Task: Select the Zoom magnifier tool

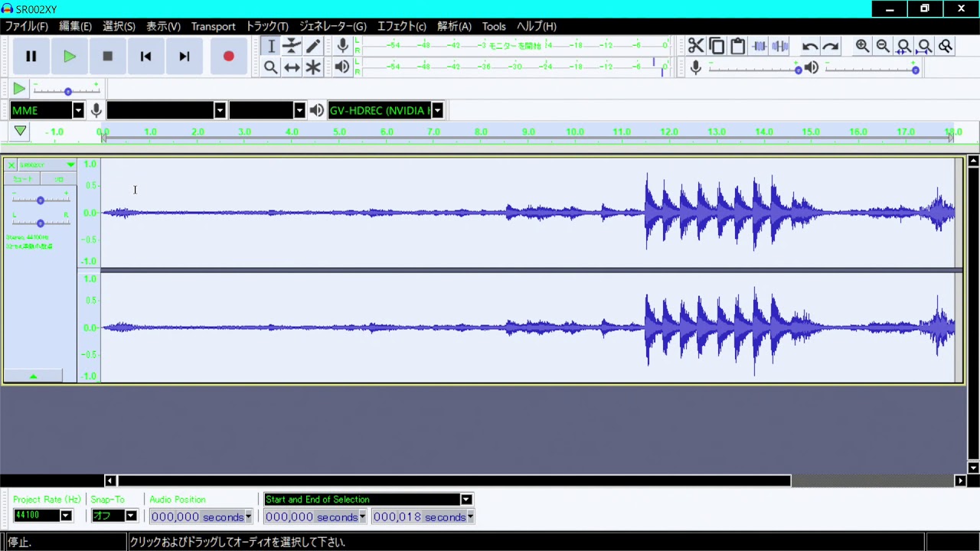Action: 271,67
